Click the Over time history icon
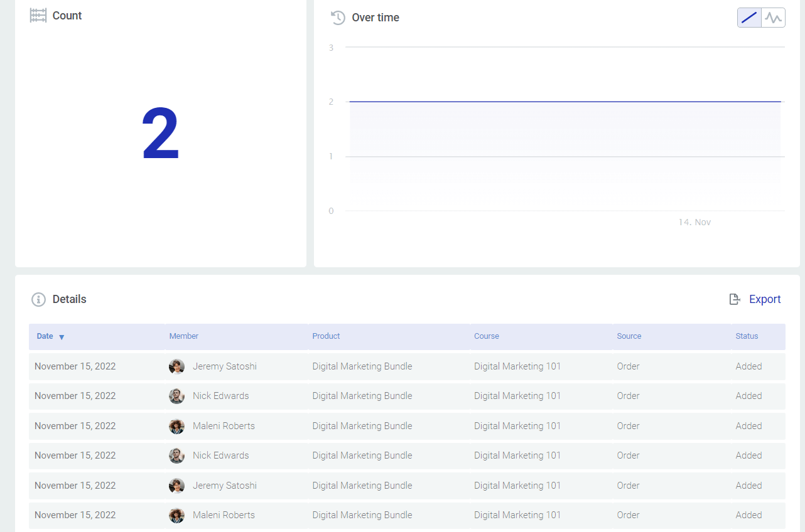Screen dimensions: 805x532 (x=338, y=18)
